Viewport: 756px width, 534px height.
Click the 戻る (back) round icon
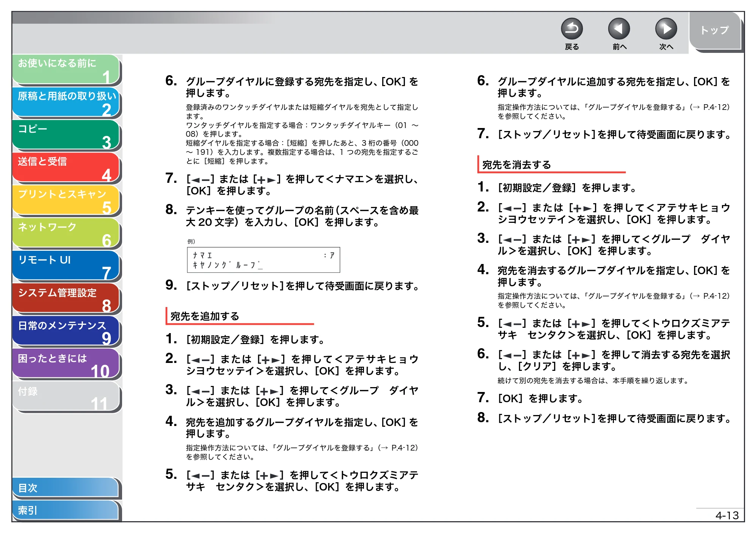tap(572, 29)
